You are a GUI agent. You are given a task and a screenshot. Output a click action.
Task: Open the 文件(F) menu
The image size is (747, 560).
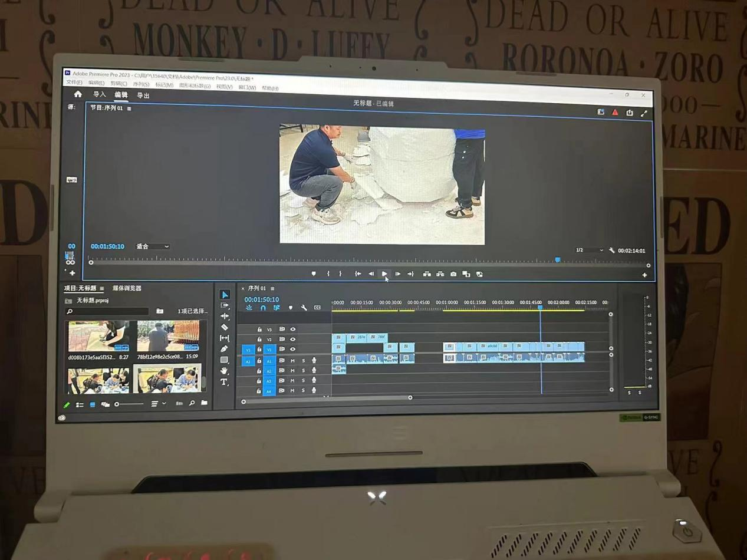click(74, 83)
